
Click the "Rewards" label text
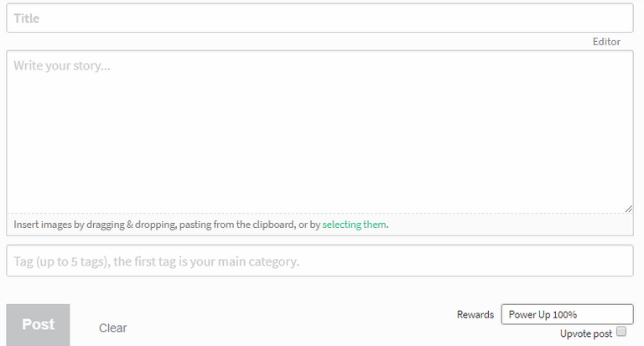pos(475,315)
